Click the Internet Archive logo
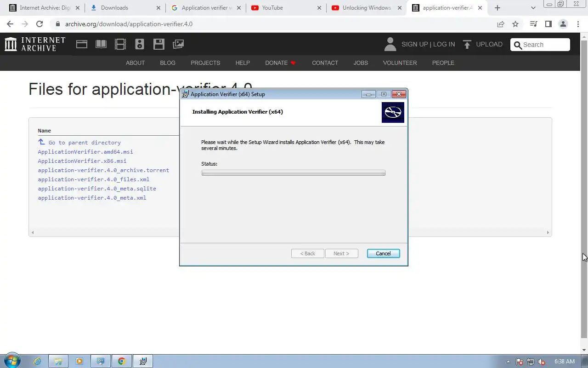This screenshot has height=368, width=588. tap(35, 44)
